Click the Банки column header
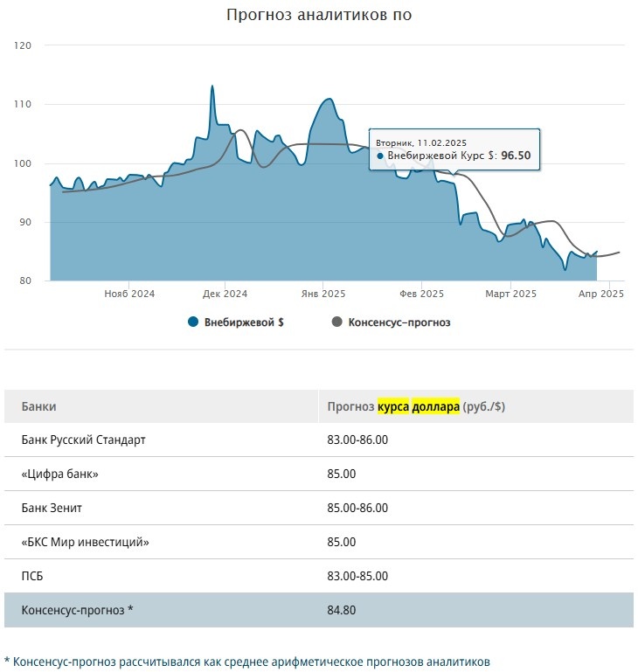This screenshot has height=672, width=638. [39, 406]
